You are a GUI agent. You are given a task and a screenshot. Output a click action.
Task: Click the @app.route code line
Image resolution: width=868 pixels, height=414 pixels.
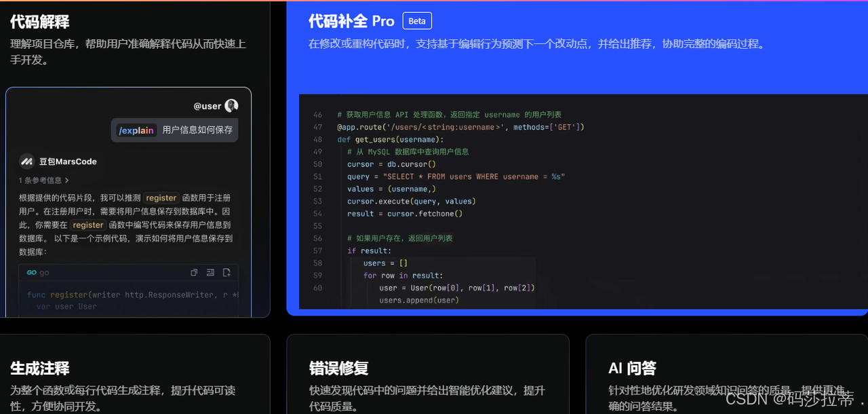tap(460, 127)
